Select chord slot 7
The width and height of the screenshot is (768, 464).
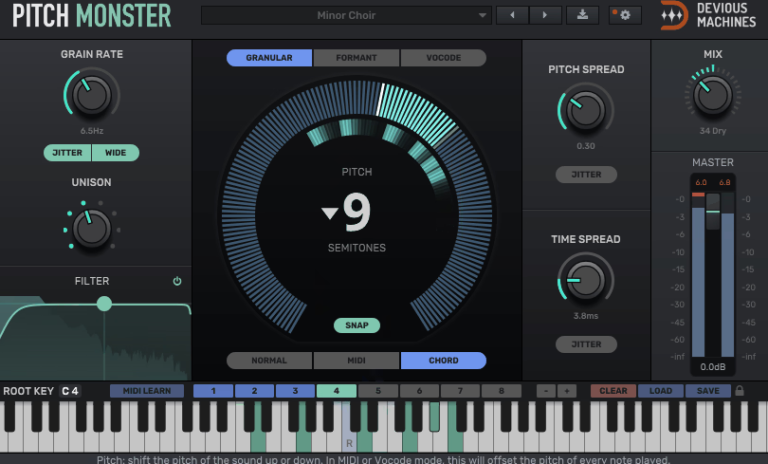click(460, 391)
